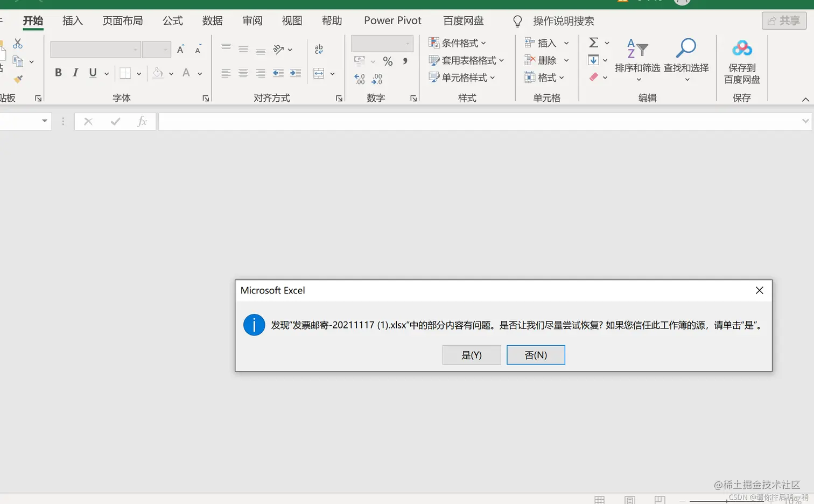Click the AutoSum sigma icon
This screenshot has height=504, width=814.
click(x=594, y=43)
